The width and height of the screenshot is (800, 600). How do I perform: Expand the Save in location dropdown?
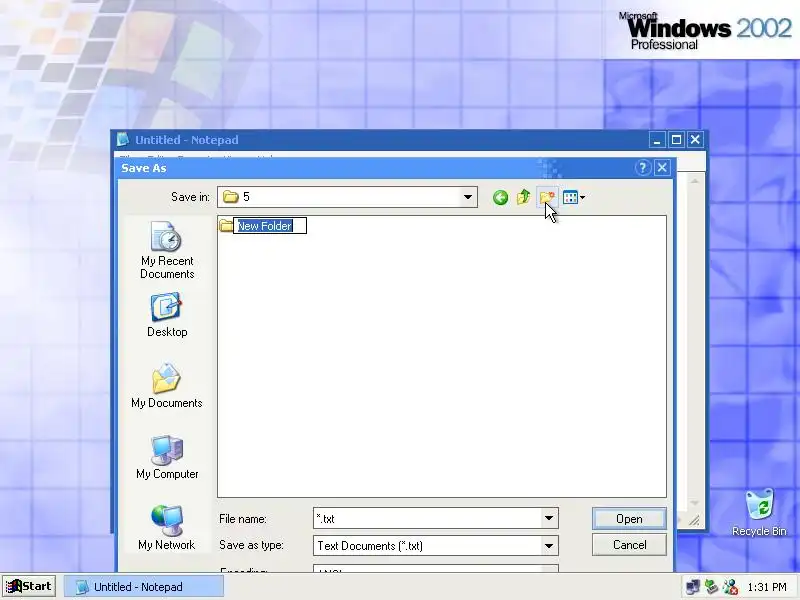click(467, 197)
